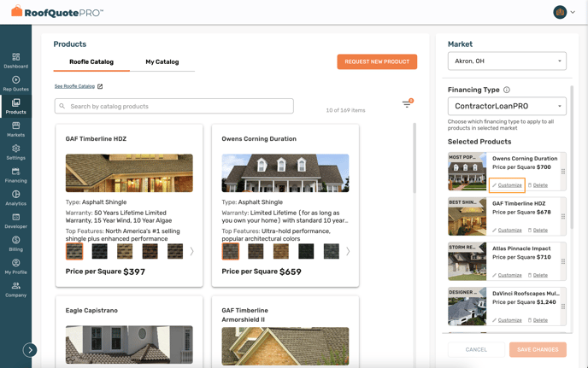Screen dimensions: 588x368
Task: Click Owens Corning Duration catalog card image
Action: pyautogui.click(x=285, y=173)
